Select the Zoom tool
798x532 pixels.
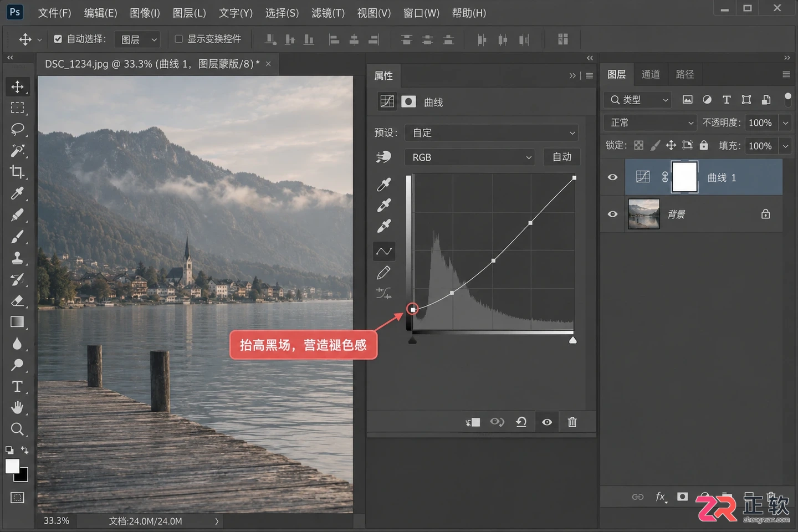click(17, 429)
